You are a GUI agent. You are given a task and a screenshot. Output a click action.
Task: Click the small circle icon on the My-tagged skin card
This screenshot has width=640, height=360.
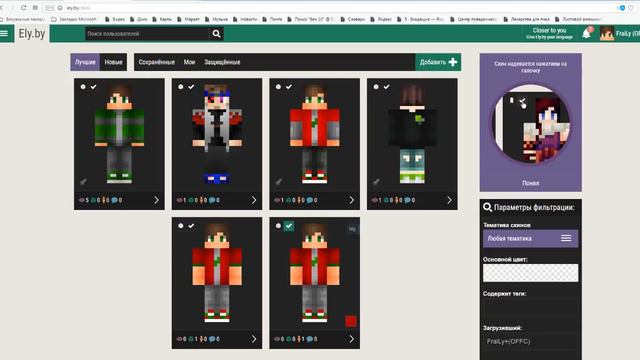[x=278, y=225]
